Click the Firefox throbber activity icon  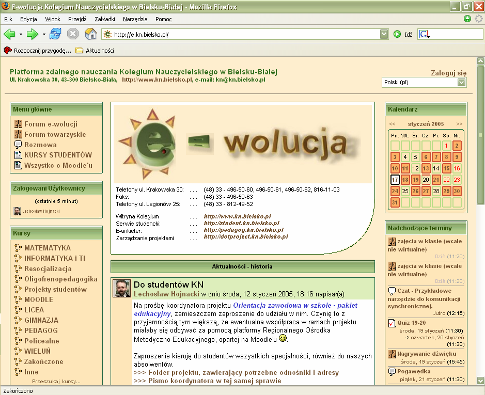pyautogui.click(x=479, y=19)
